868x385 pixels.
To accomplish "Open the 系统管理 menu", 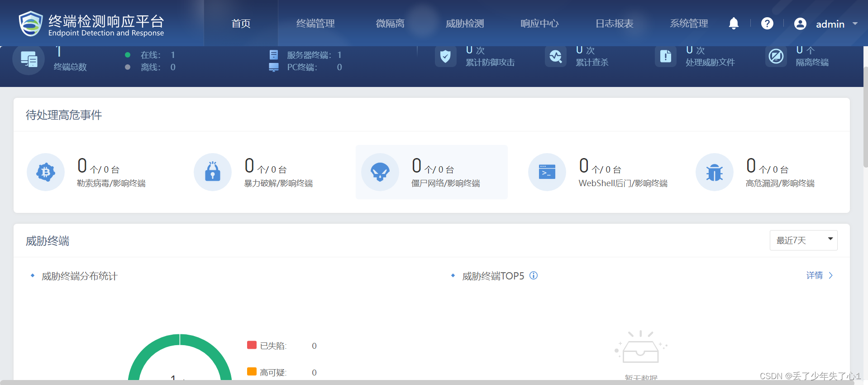I will (689, 24).
